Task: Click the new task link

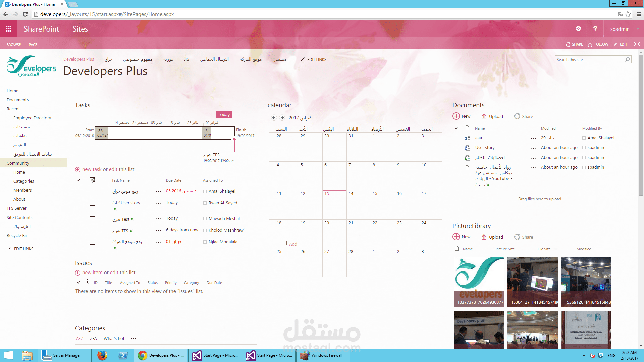Action: point(92,170)
